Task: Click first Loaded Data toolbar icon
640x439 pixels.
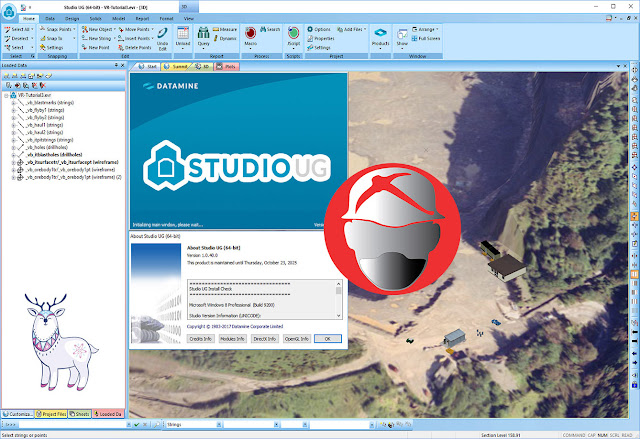Action: (6, 76)
